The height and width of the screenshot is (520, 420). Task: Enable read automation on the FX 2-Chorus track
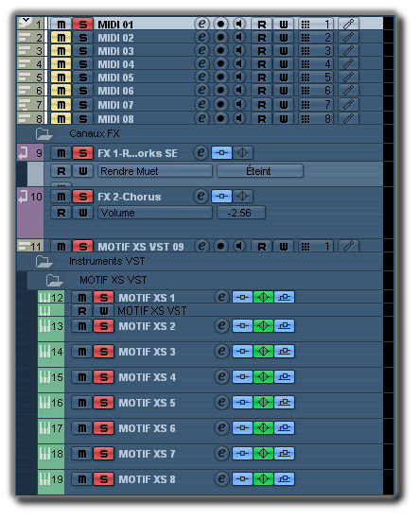coord(61,213)
